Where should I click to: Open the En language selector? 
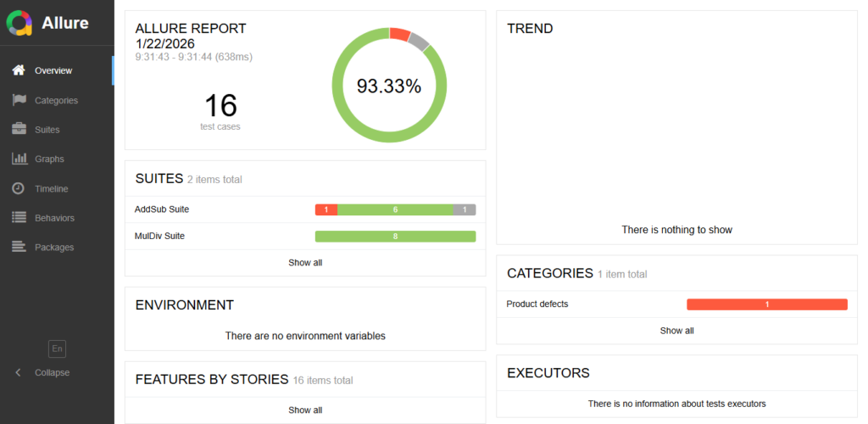tap(57, 349)
